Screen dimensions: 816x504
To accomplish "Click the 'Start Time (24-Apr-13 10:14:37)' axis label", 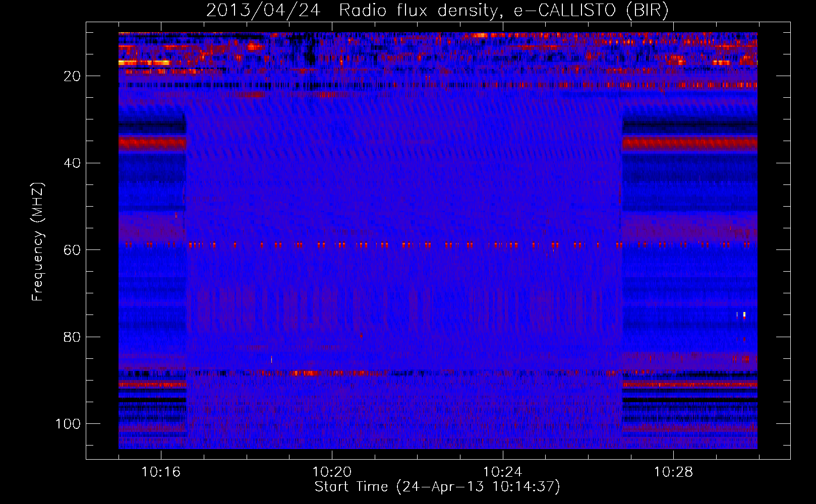I will (x=437, y=487).
